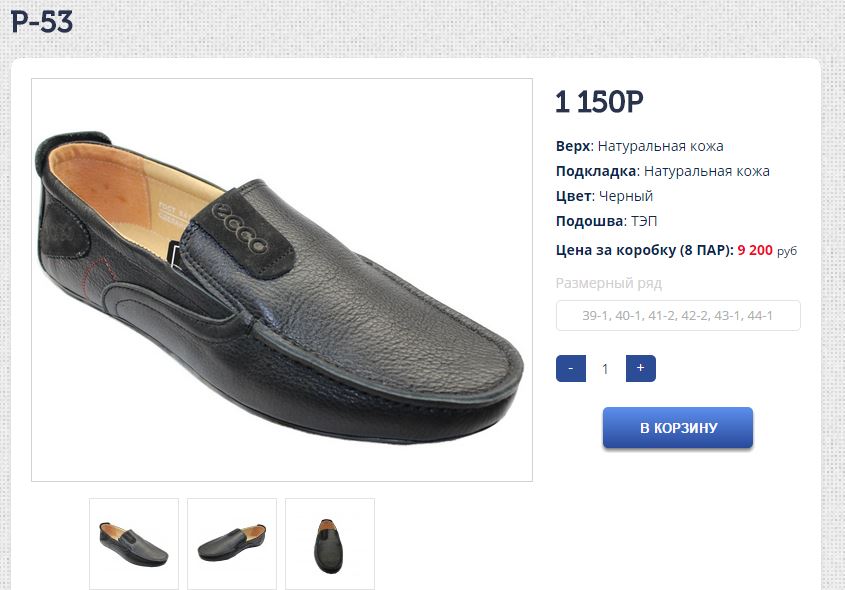Click the minus quantity button
The image size is (845, 590).
coord(570,368)
